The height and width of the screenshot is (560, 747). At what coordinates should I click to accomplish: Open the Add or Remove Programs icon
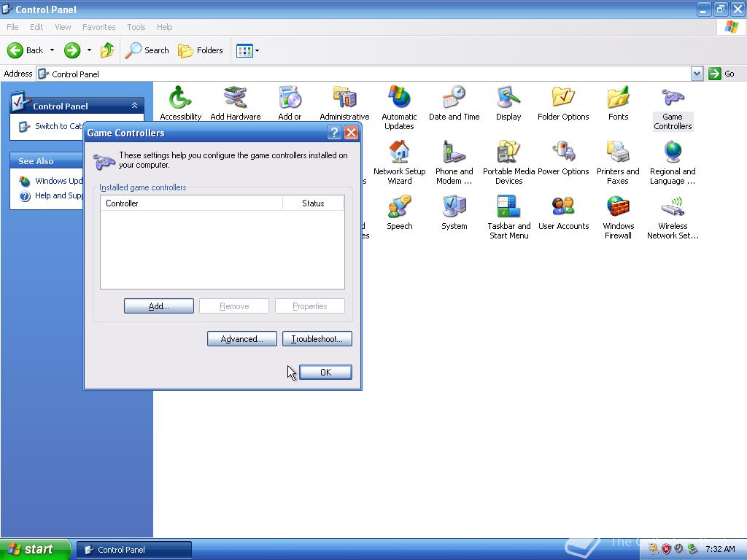[290, 102]
